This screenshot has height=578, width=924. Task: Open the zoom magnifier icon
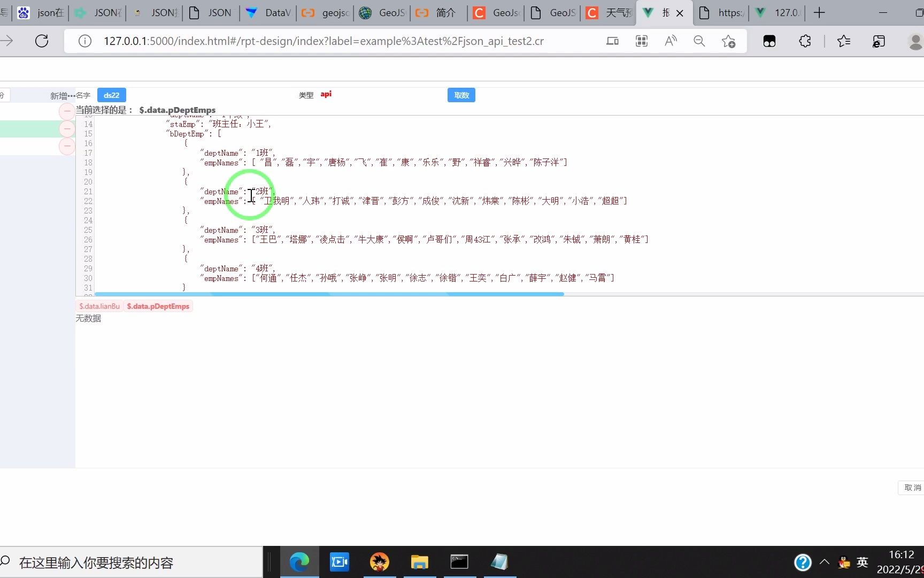[699, 41]
